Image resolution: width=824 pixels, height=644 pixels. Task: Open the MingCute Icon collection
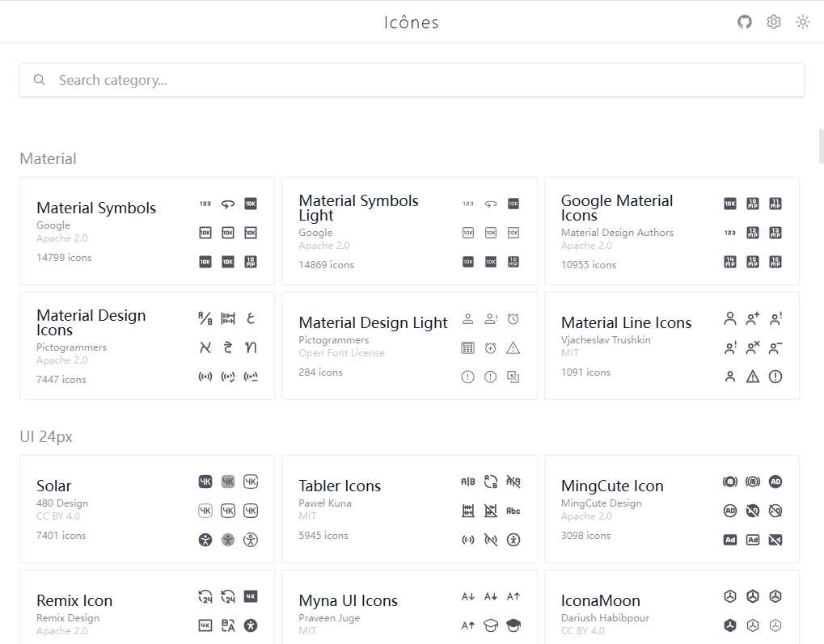pos(612,486)
